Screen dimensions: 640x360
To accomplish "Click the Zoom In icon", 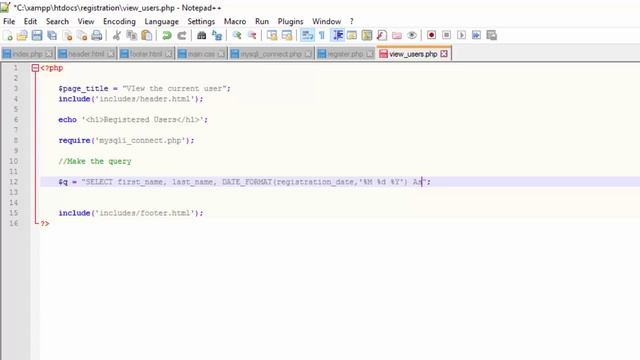I will coord(237,36).
